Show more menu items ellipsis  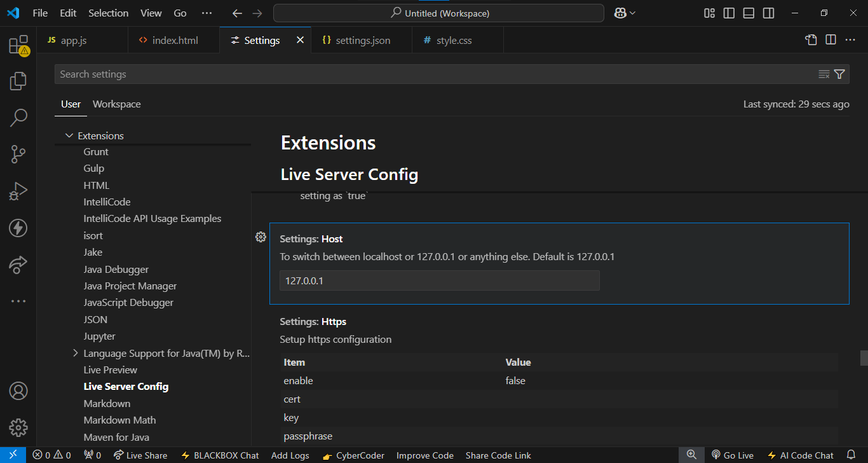207,13
